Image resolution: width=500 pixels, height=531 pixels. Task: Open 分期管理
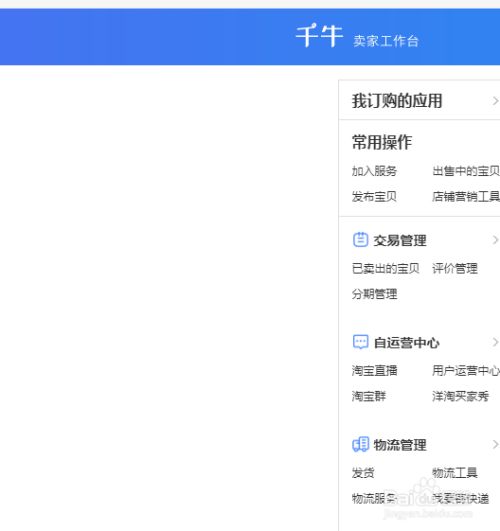point(374,294)
